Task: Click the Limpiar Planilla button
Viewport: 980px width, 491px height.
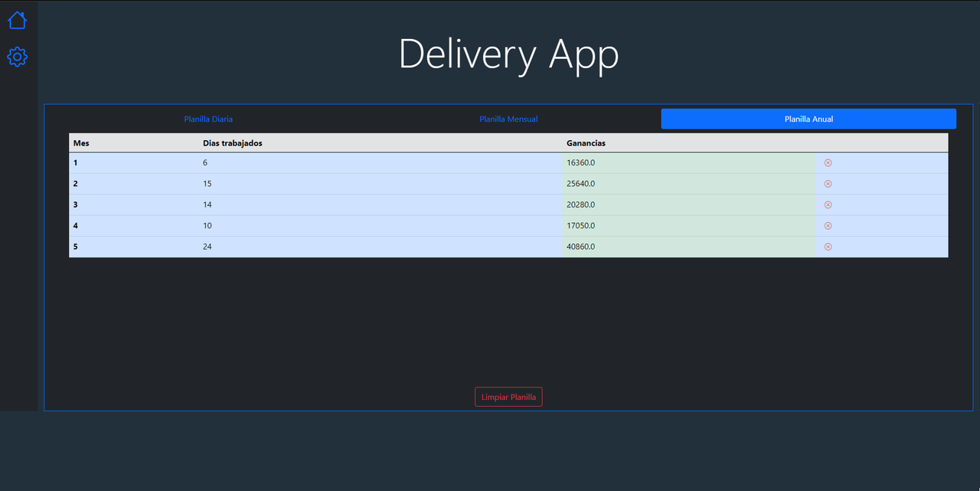Action: pos(508,397)
